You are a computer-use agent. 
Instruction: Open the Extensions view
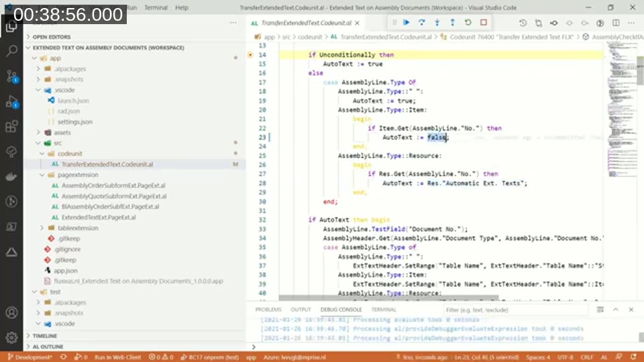coord(11,127)
